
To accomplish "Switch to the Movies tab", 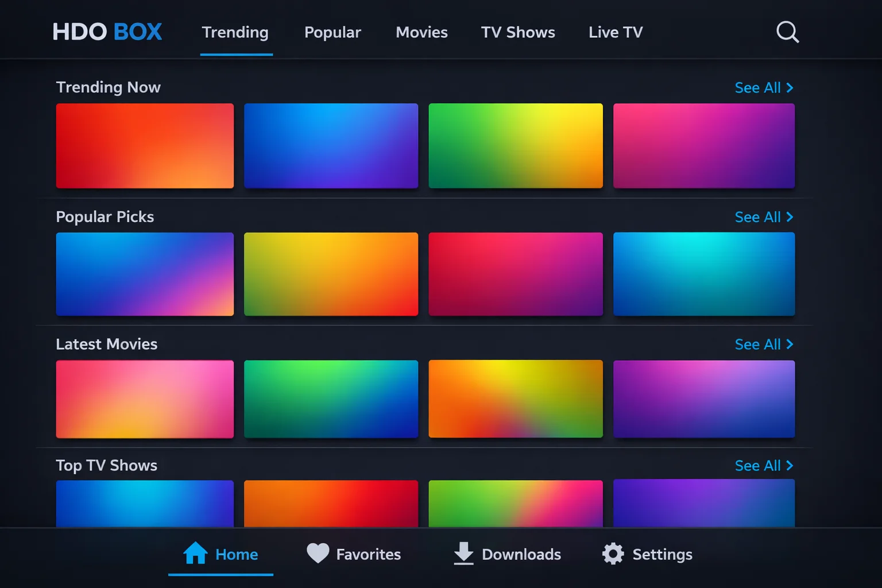I will [421, 33].
